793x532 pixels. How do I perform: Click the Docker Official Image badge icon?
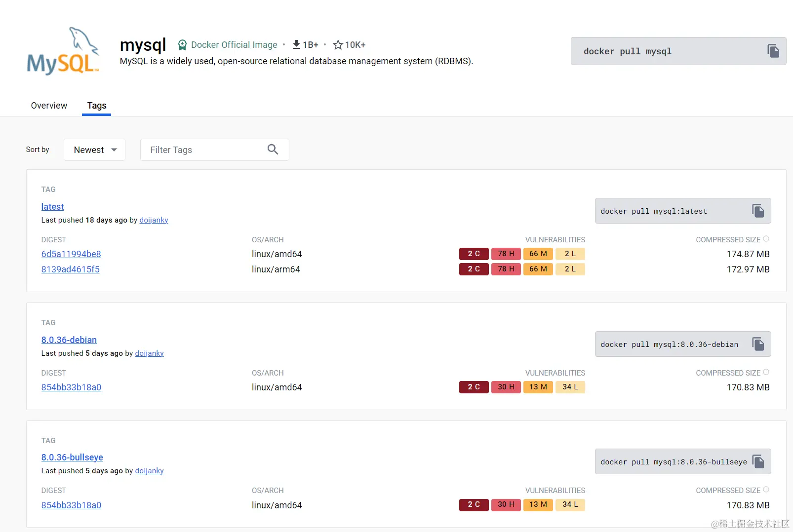(182, 44)
